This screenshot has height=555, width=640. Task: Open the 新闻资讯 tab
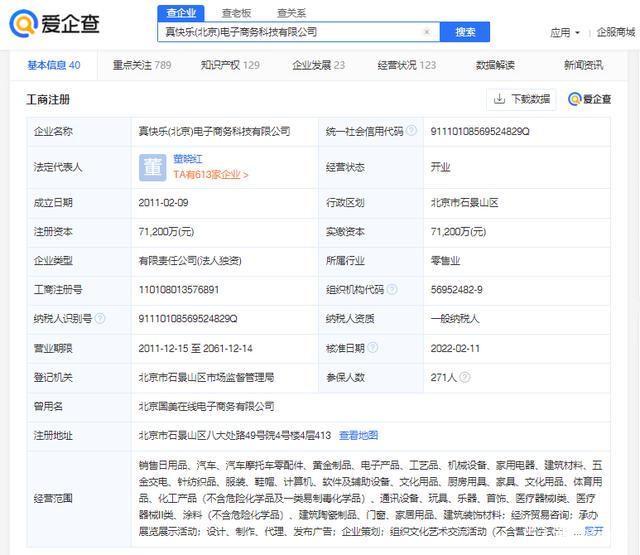coord(583,65)
